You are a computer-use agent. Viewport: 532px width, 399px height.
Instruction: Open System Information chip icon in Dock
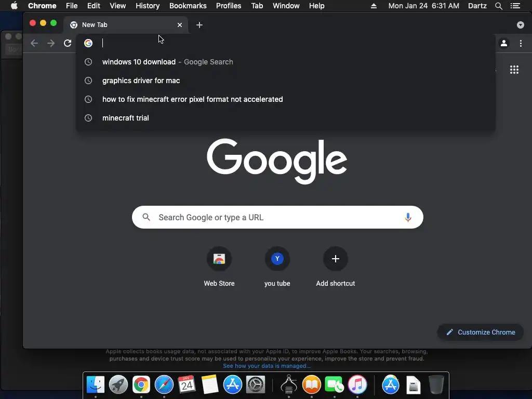[x=289, y=384]
